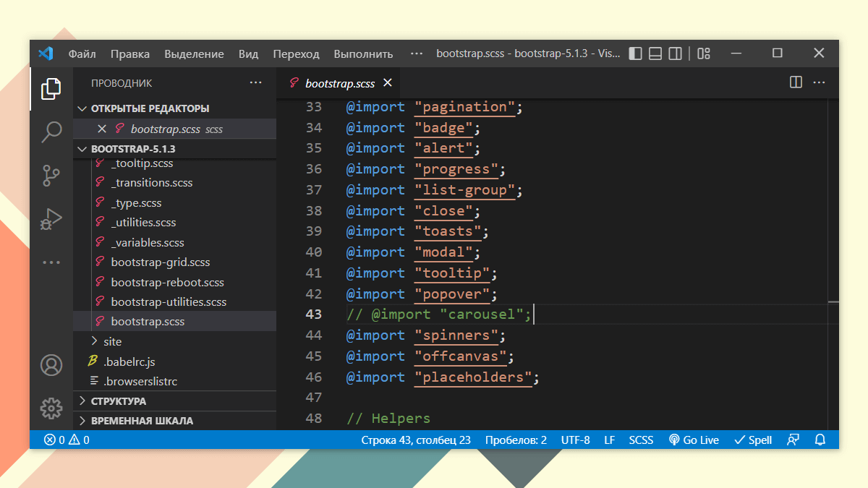The height and width of the screenshot is (488, 868).
Task: Close the bootstrap.scss editor tab
Action: tap(387, 83)
